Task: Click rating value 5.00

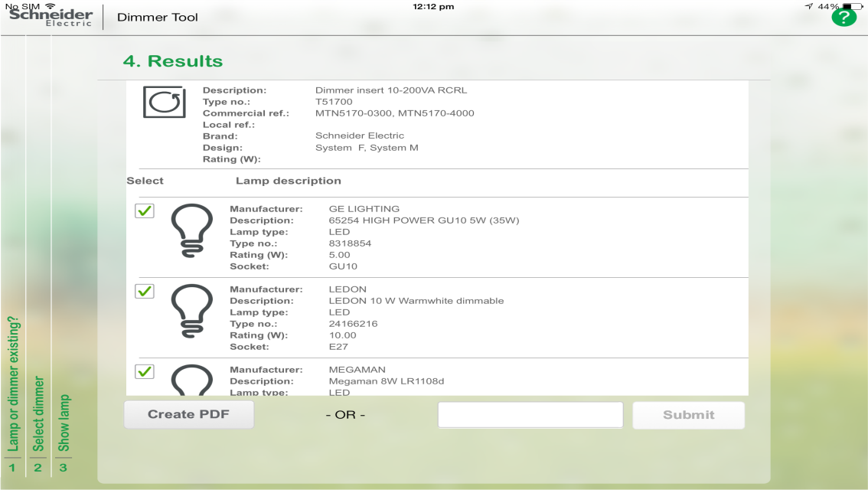Action: tap(339, 255)
